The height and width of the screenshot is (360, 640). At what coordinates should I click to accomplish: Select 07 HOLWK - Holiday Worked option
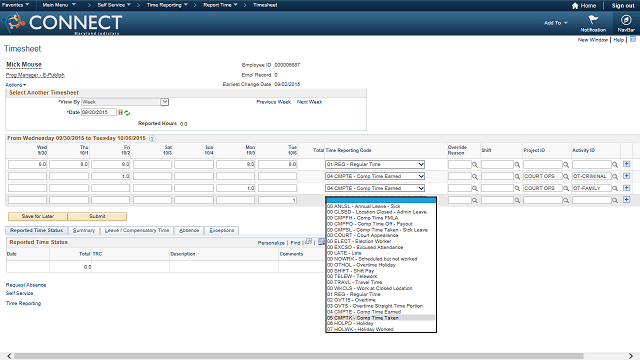pos(380,329)
